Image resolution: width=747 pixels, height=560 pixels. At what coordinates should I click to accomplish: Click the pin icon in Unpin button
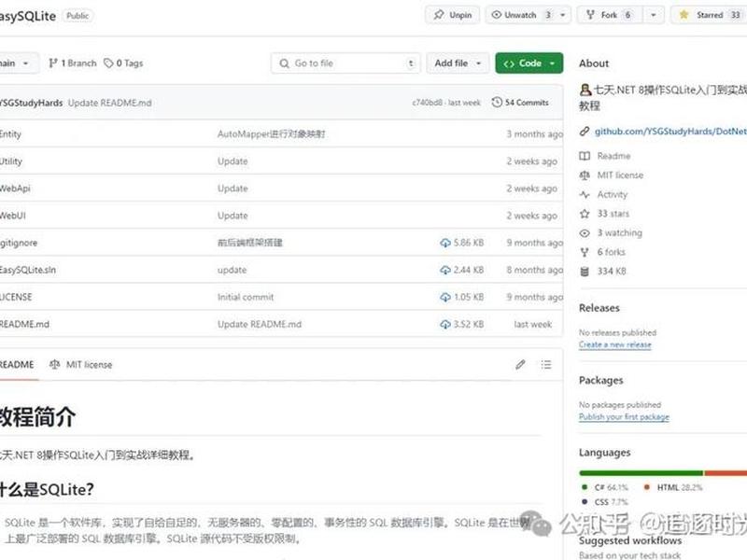[x=438, y=15]
